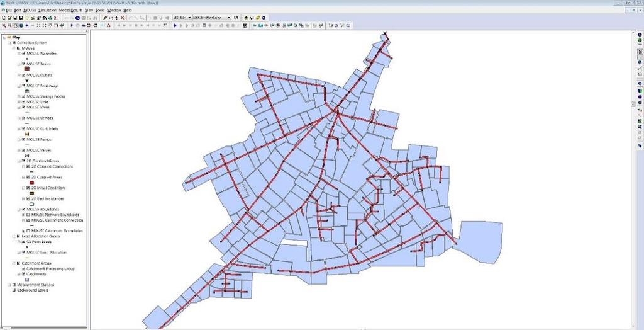The width and height of the screenshot is (644, 330).
Task: Toggle Catchments layer checkbox
Action: pos(23,273)
